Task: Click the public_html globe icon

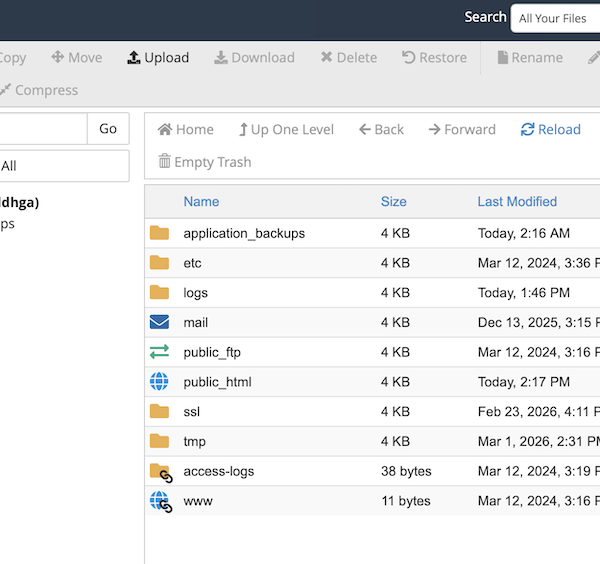Action: tap(160, 382)
